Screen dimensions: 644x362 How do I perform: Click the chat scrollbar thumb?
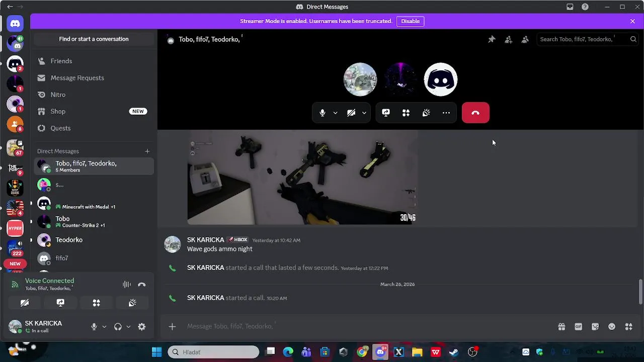[x=640, y=292]
